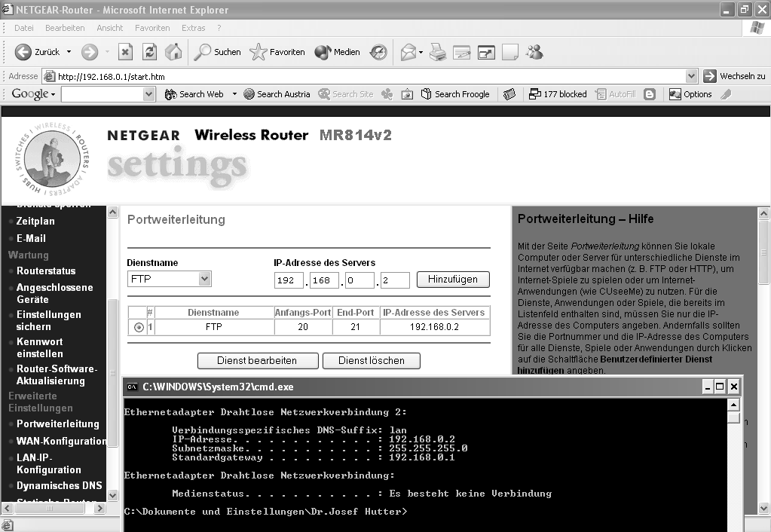Click the Discuss window icon in toolbar
Viewport: 771px width, 532px height.
[x=486, y=52]
